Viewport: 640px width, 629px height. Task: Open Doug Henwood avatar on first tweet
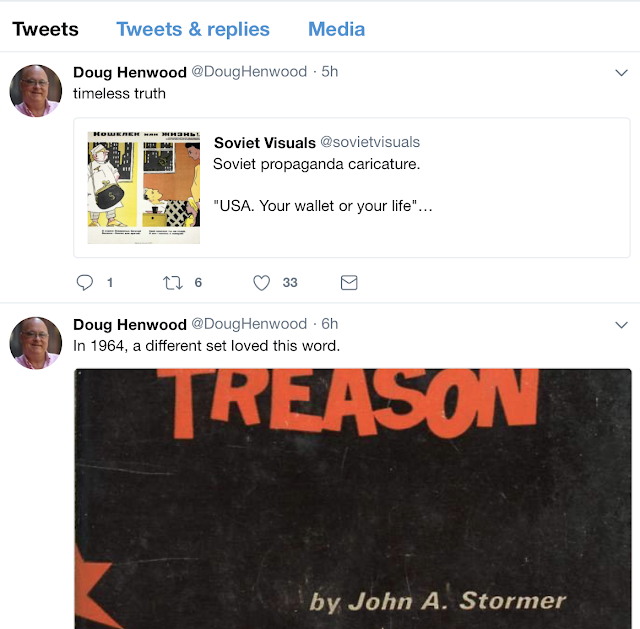36,91
